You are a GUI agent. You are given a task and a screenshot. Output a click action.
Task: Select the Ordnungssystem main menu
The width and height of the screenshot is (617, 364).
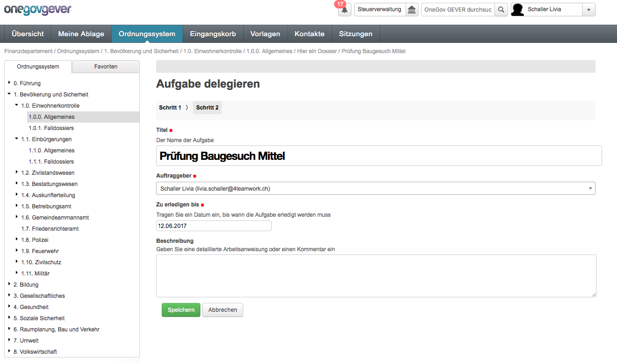(x=147, y=34)
